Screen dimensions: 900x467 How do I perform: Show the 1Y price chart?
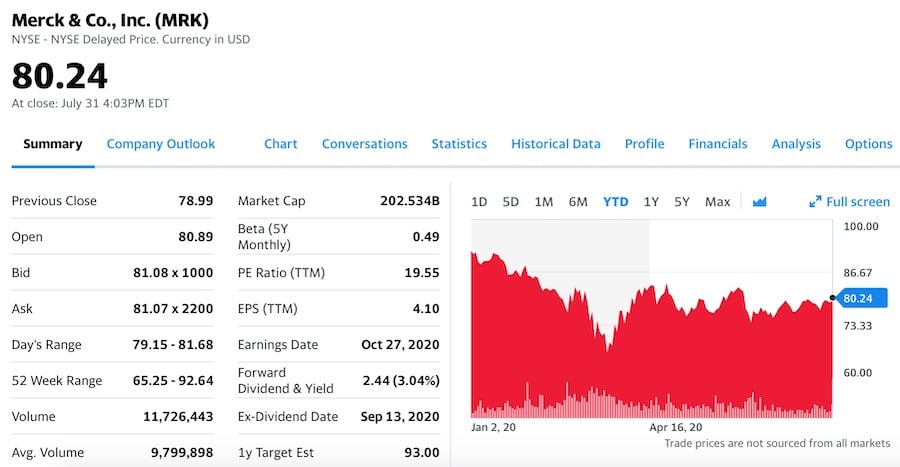pos(651,202)
